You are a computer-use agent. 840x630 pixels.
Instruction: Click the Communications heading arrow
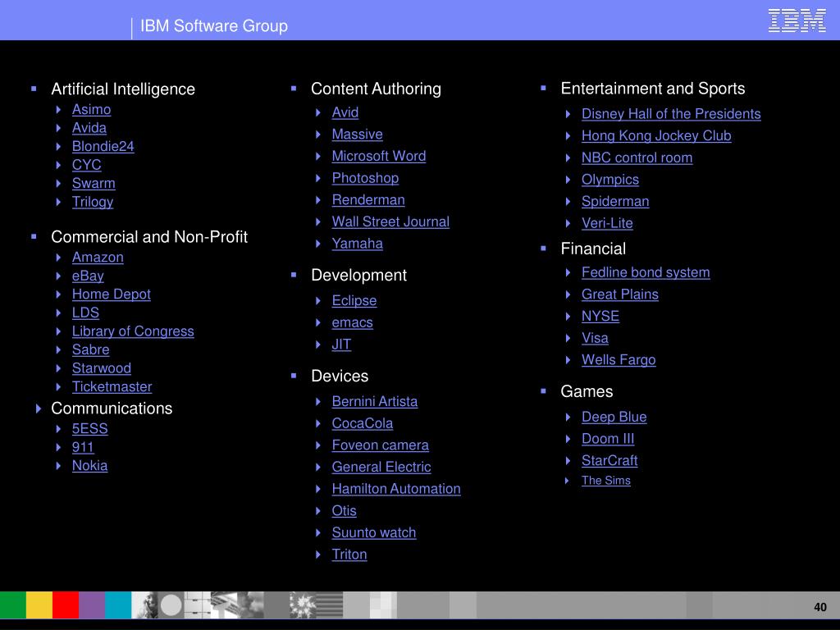click(x=39, y=409)
